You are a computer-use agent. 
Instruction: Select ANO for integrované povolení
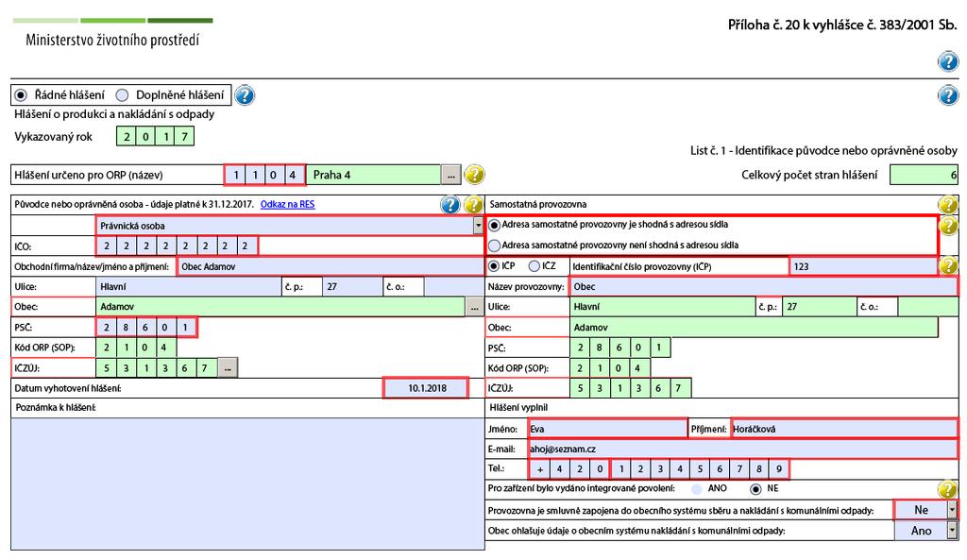pos(697,489)
